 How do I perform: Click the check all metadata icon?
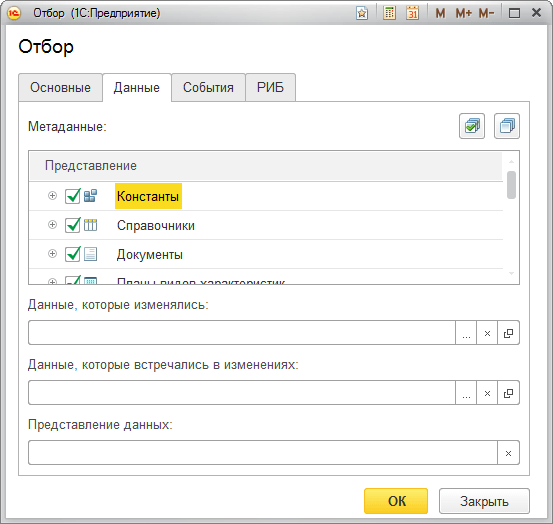click(472, 126)
